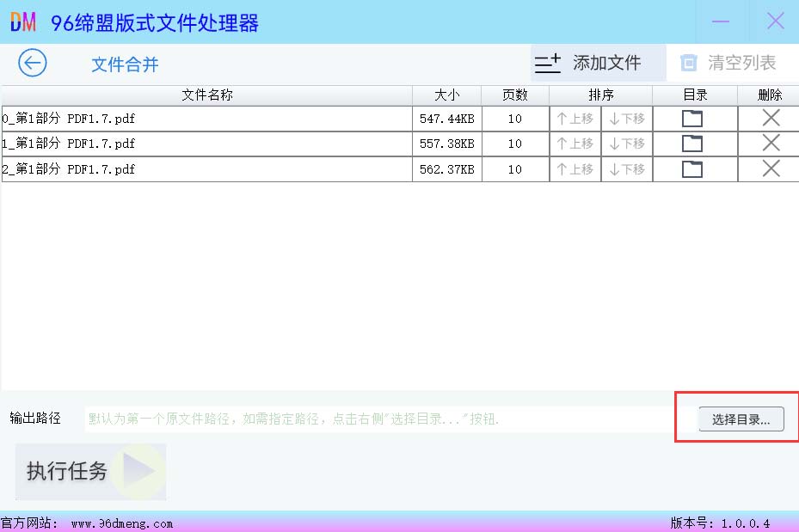
Task: Open official website www.96dmeng.com
Action: coord(121,523)
